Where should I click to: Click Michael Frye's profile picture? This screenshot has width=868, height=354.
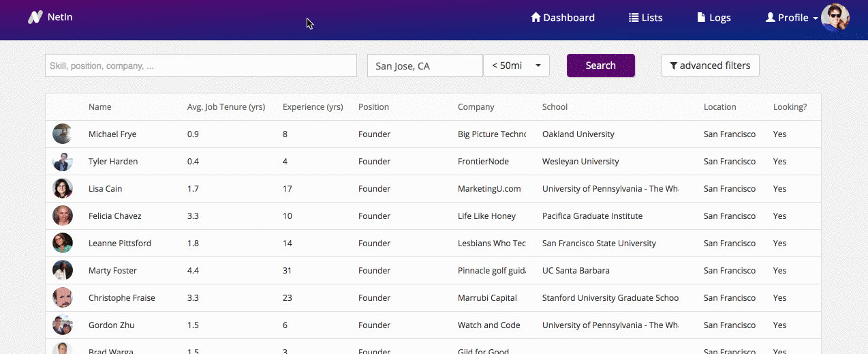63,134
